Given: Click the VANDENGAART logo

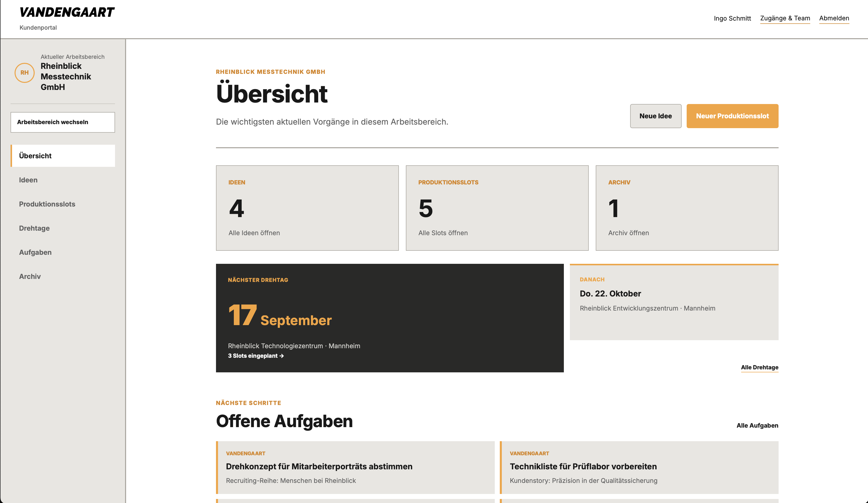Looking at the screenshot, I should click(67, 12).
